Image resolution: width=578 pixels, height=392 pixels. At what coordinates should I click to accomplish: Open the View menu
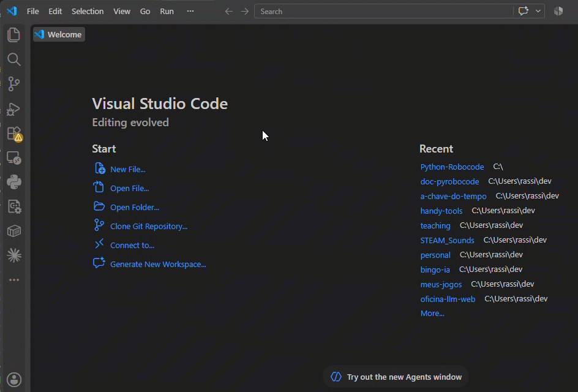coord(122,12)
